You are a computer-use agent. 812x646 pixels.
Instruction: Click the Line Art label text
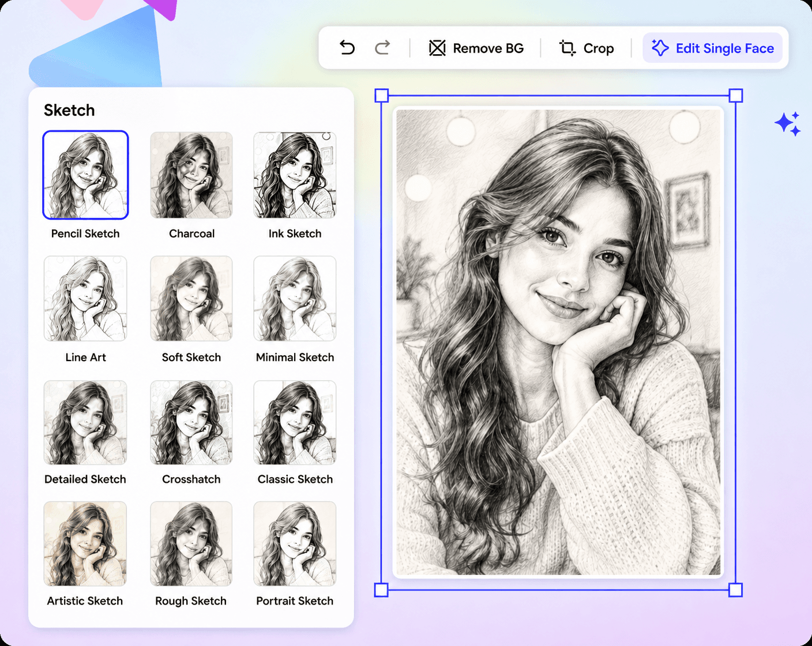(x=85, y=357)
